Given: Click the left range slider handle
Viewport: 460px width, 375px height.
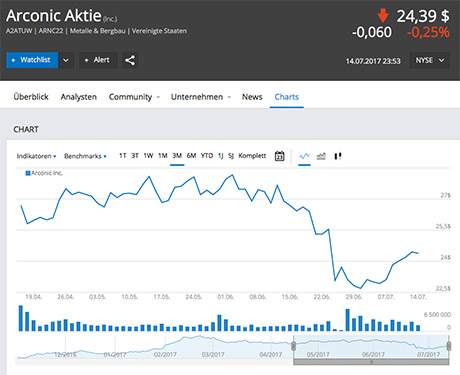Looking at the screenshot, I should (x=294, y=346).
